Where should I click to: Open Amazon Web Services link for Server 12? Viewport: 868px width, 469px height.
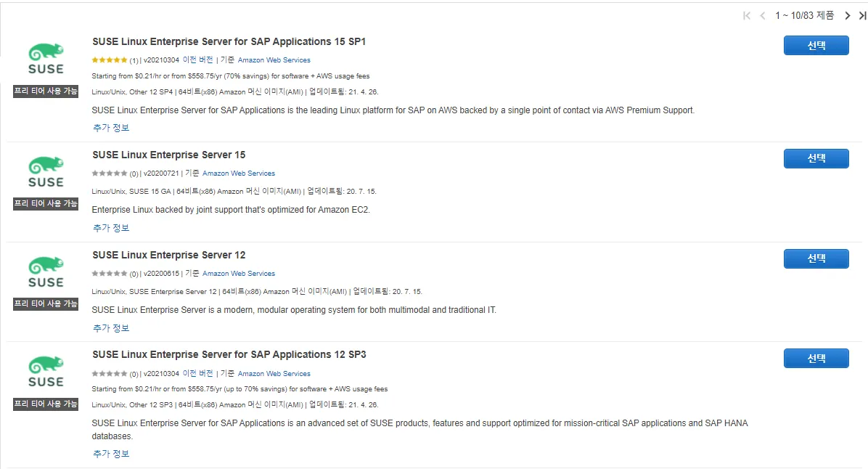point(239,274)
